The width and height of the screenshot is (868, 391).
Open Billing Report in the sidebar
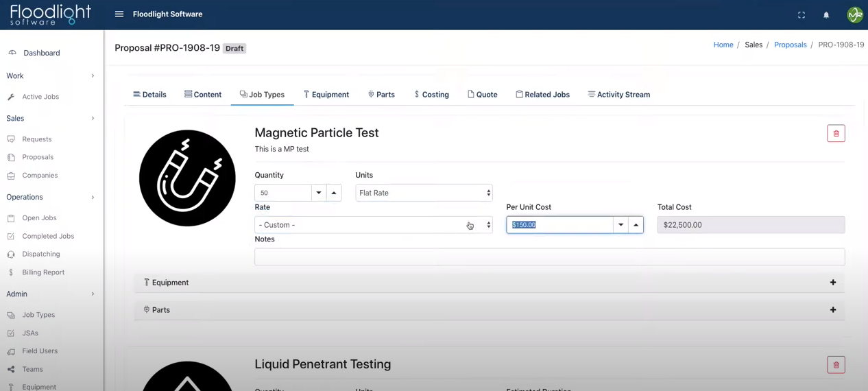click(x=43, y=272)
